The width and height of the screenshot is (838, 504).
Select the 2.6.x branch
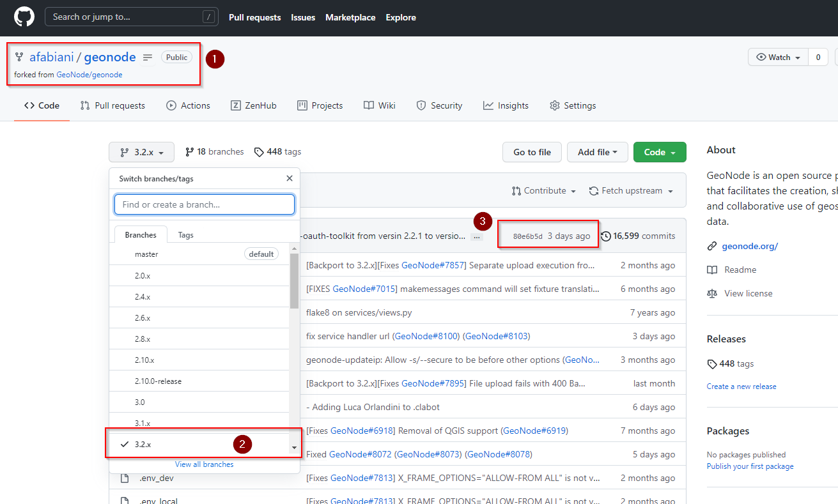pos(199,317)
